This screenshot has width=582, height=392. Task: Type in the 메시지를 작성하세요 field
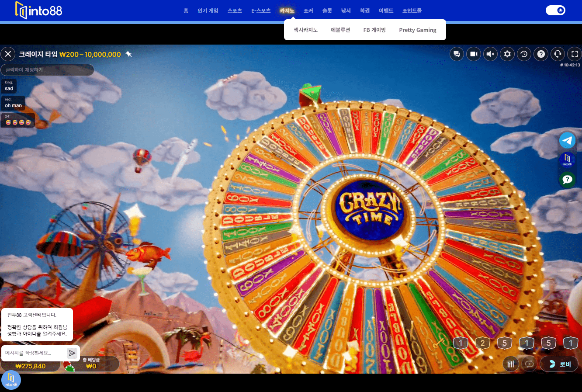tap(34, 353)
